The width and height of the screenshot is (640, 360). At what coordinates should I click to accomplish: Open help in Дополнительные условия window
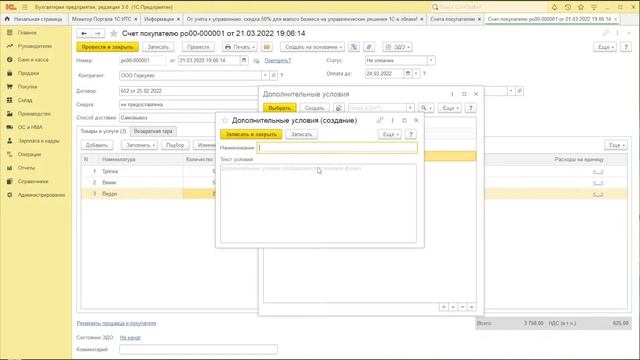coord(470,108)
